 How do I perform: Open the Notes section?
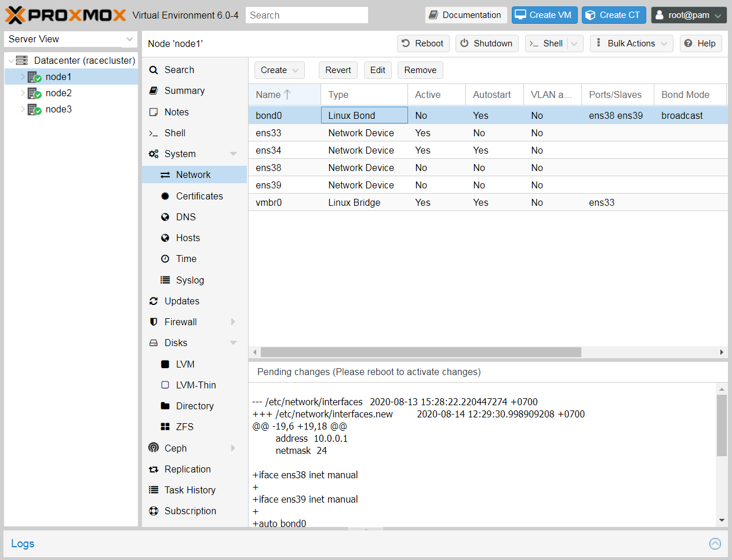point(195,112)
